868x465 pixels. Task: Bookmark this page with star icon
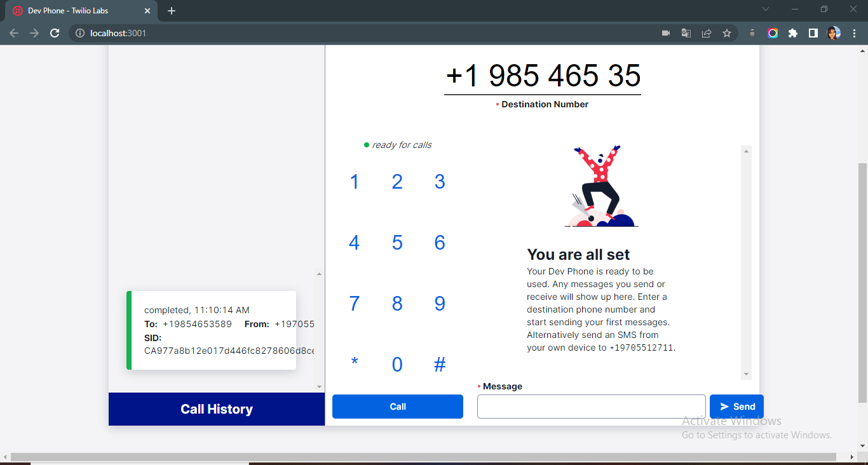[727, 33]
